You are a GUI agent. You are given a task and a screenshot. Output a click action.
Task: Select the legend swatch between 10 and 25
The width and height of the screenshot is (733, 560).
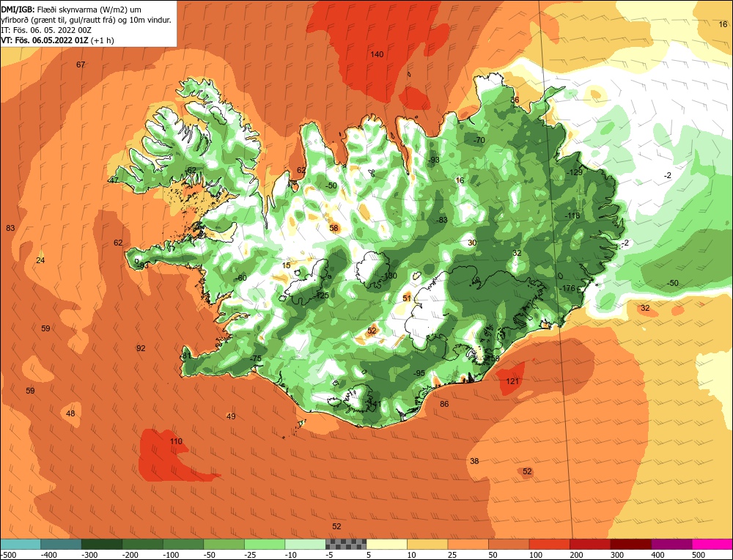pyautogui.click(x=427, y=544)
